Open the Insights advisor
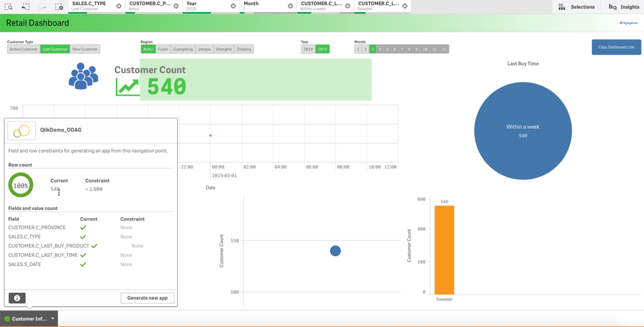This screenshot has width=644, height=327. pos(624,7)
